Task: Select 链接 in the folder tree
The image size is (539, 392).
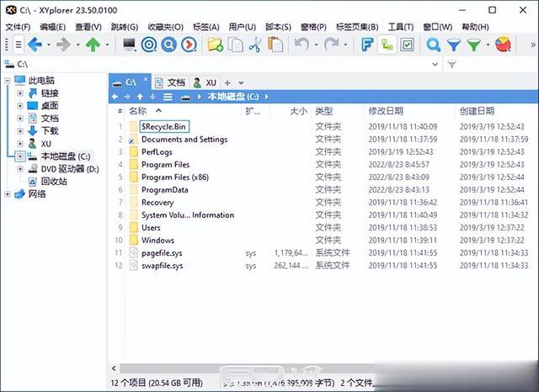Action: (50, 93)
